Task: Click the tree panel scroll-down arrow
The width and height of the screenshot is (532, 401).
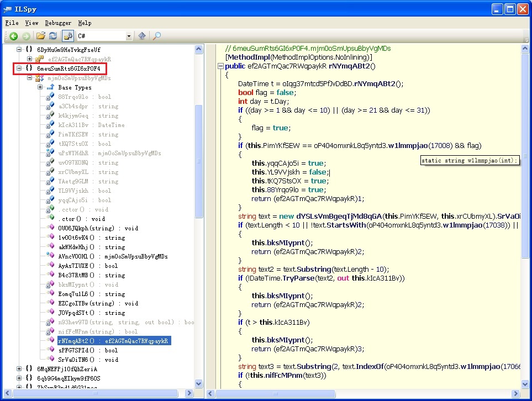Action: click(x=199, y=384)
